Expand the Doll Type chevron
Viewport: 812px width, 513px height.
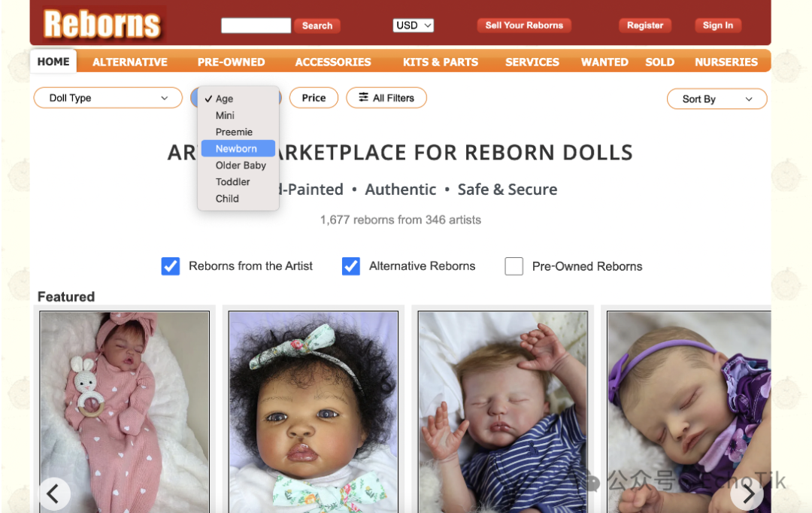(164, 98)
